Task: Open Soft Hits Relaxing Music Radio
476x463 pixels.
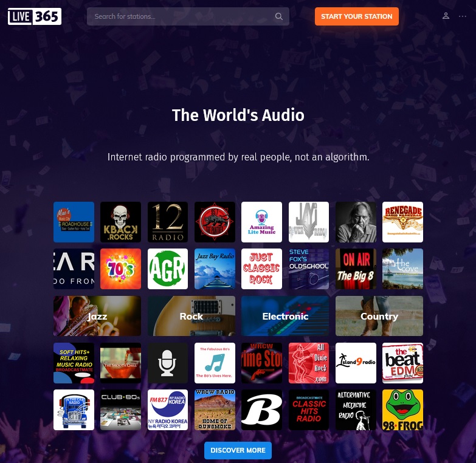Action: [x=74, y=363]
